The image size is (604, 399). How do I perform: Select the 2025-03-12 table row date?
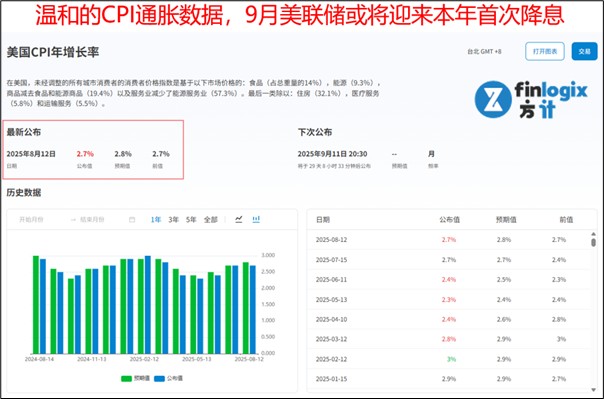331,339
